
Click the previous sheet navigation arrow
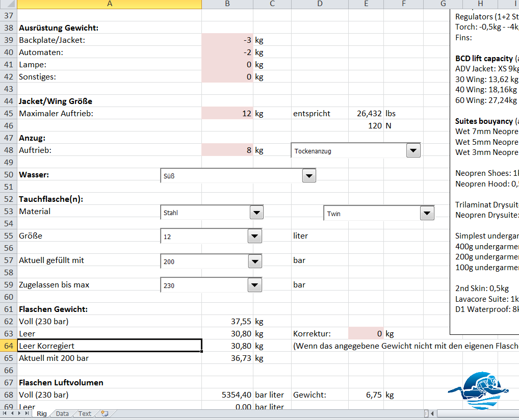[13, 413]
